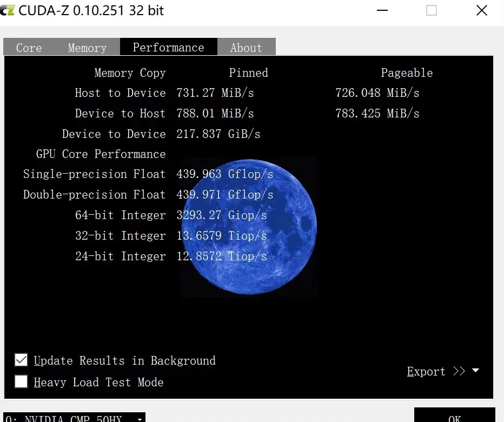The height and width of the screenshot is (422, 504).
Task: Click the CUDA-Z app icon in title bar
Action: [7, 10]
